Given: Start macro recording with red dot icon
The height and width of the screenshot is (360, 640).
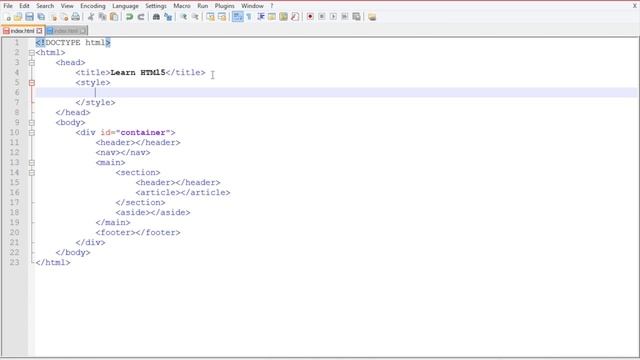Looking at the screenshot, I should tap(310, 17).
